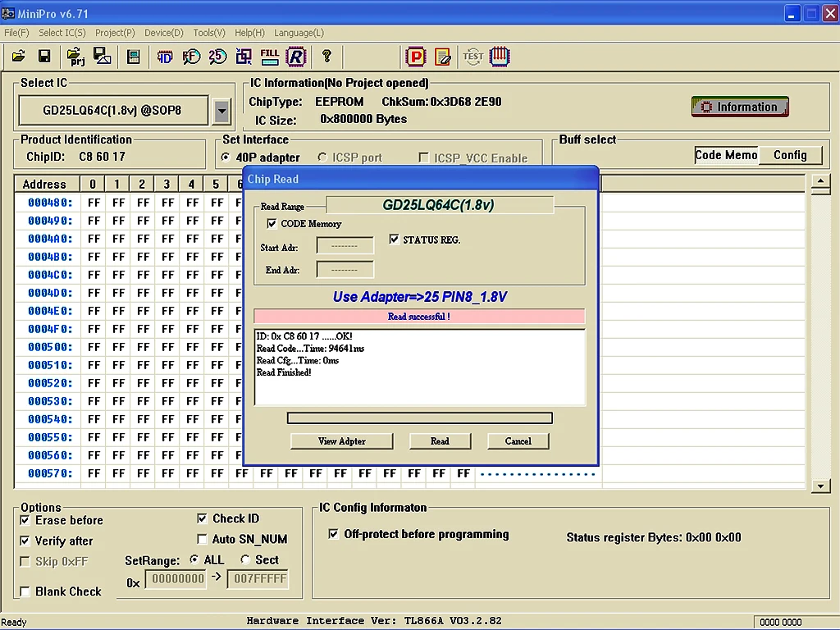Click hex view scrollbar down arrow
Image resolution: width=840 pixels, height=630 pixels.
click(x=820, y=486)
